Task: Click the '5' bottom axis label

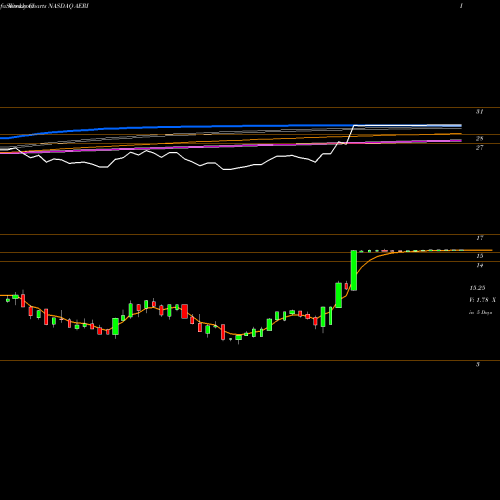Action: tap(478, 364)
